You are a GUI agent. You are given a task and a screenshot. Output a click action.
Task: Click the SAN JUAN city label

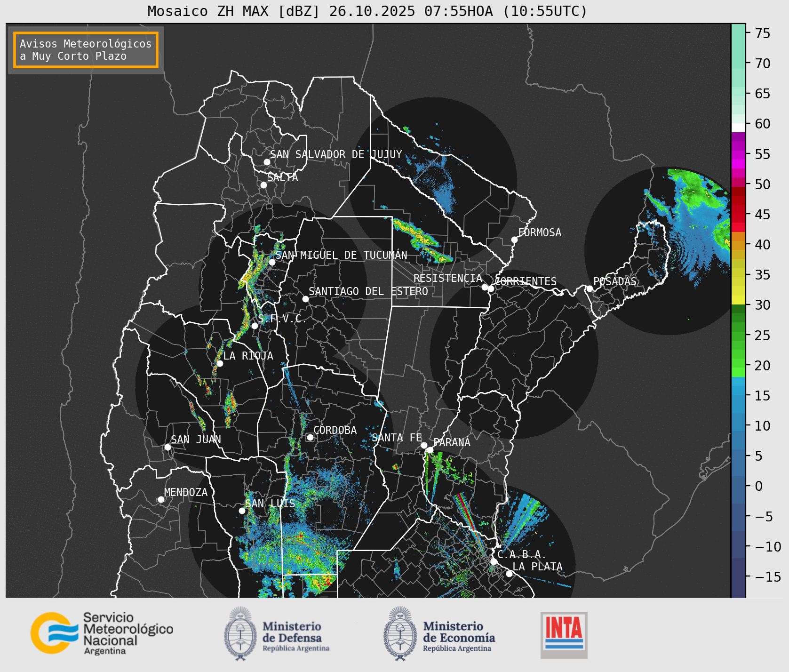[x=196, y=440]
